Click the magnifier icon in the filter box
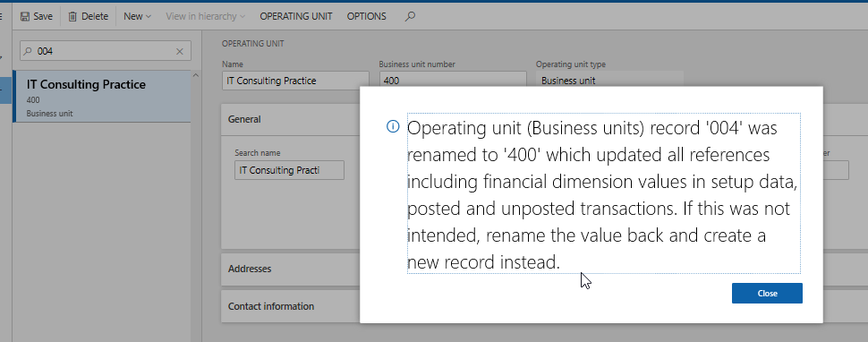 tap(28, 51)
